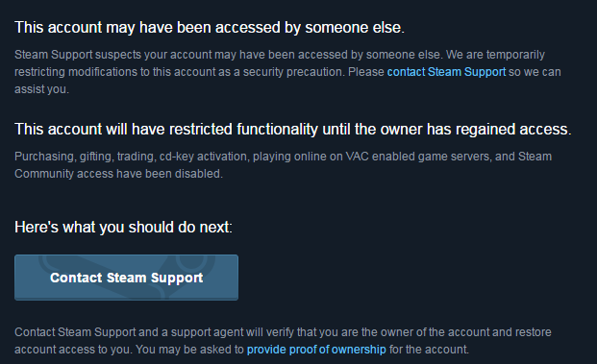
Task: Click the 'You may be asked to' text
Action: [189, 350]
